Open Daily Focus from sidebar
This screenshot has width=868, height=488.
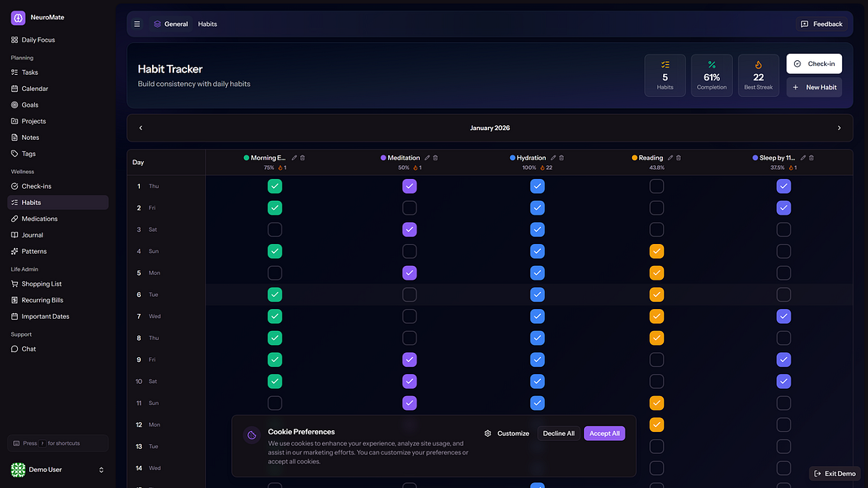(x=58, y=40)
